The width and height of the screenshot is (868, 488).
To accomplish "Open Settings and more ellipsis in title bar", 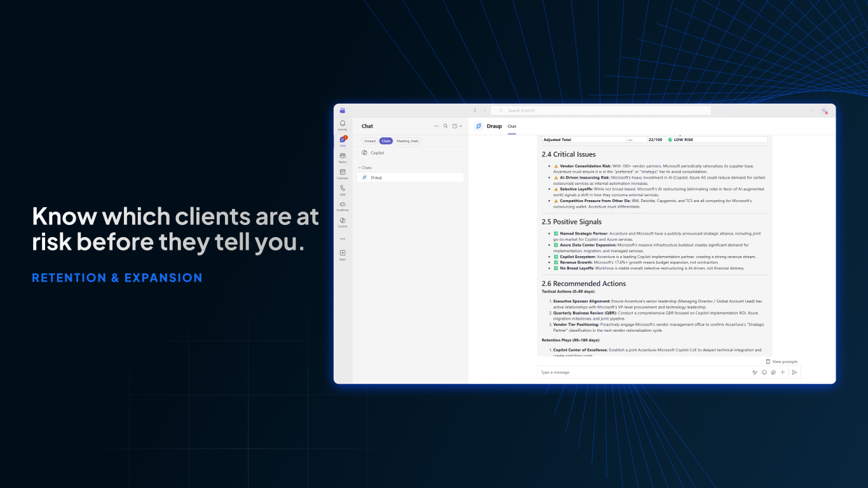I will 811,111.
